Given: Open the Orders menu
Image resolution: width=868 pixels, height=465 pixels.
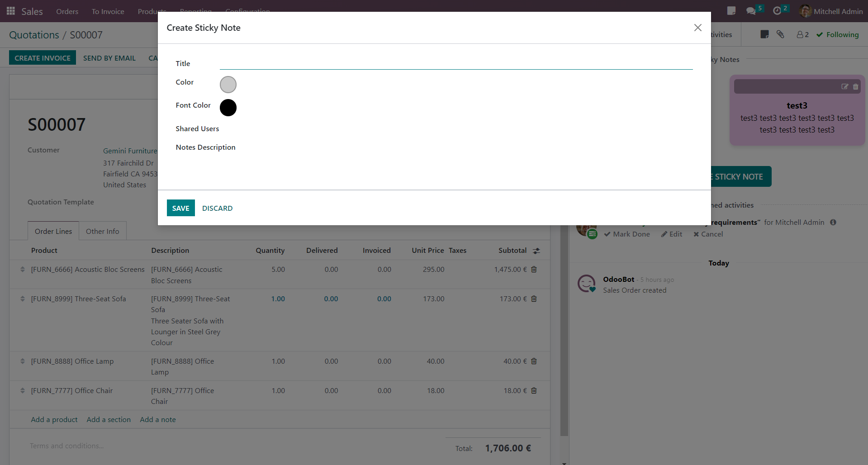Looking at the screenshot, I should point(67,11).
